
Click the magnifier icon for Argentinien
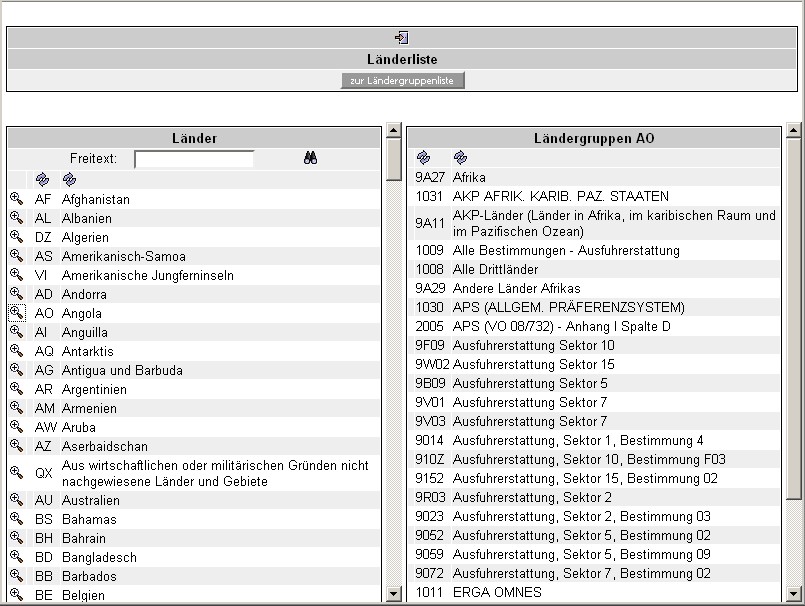pos(16,389)
